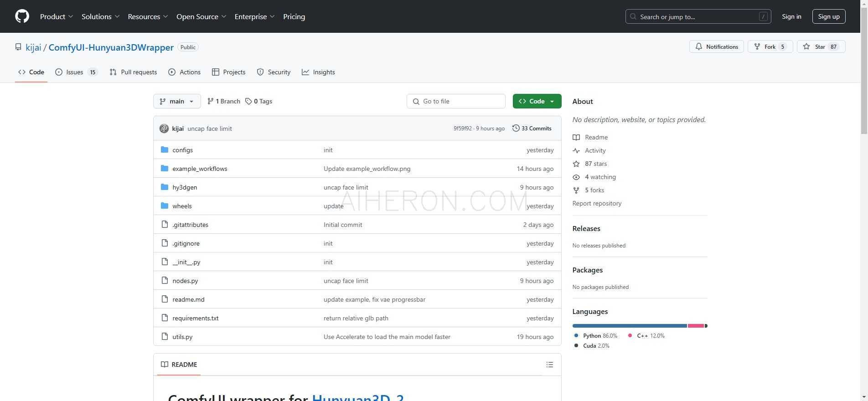
Task: Click the pink C++ segment of the languages bar
Action: [x=696, y=326]
